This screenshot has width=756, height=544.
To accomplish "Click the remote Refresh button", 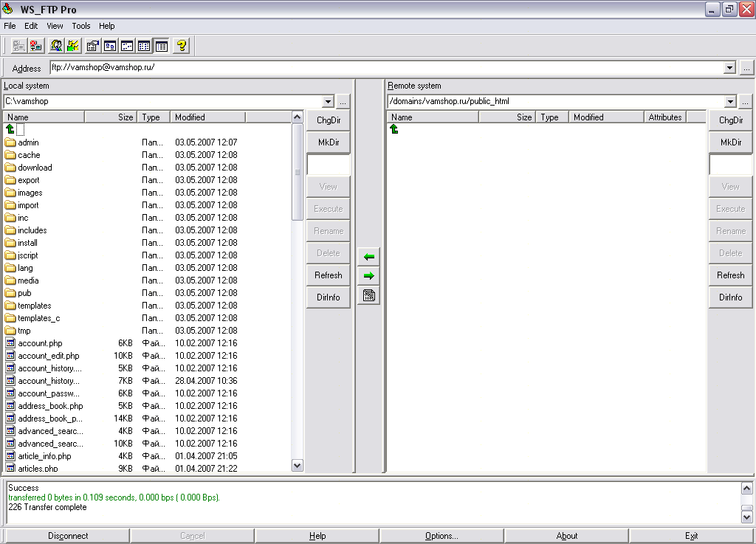I will coord(730,275).
